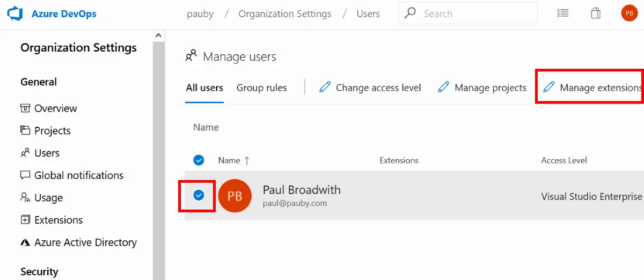Click the Extensions plus-box icon
The height and width of the screenshot is (280, 644).
tap(25, 220)
